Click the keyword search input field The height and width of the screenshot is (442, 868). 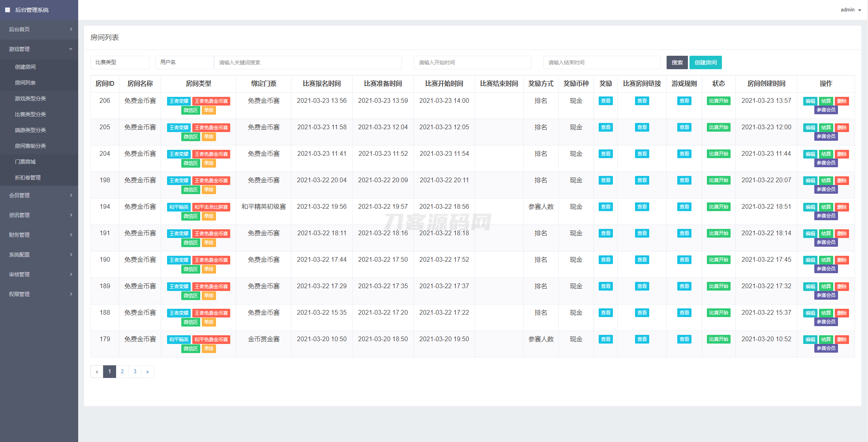point(308,62)
